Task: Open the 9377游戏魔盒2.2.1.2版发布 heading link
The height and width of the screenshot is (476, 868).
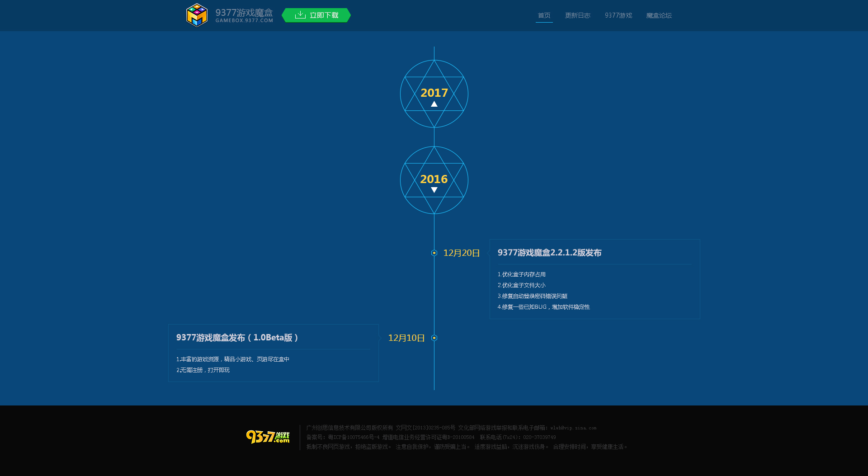Action: click(549, 253)
